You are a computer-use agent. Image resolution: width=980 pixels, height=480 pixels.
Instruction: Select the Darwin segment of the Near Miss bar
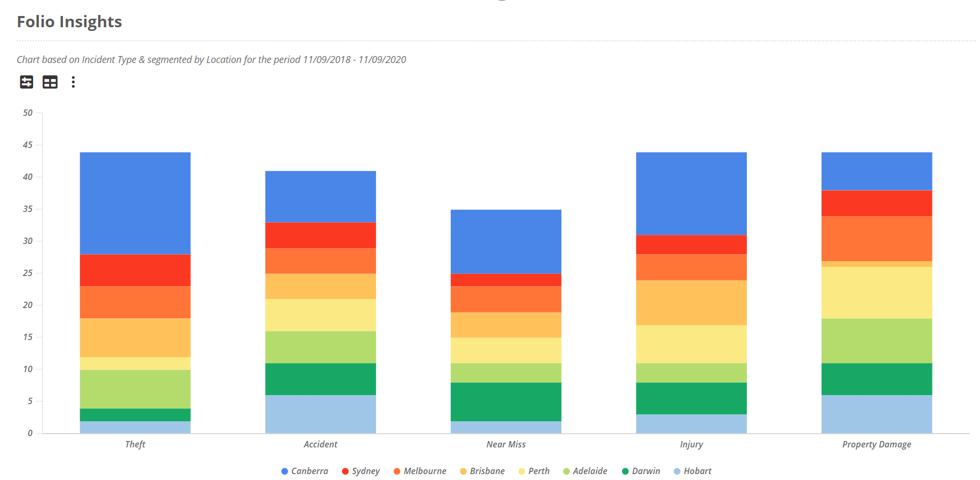(x=506, y=402)
